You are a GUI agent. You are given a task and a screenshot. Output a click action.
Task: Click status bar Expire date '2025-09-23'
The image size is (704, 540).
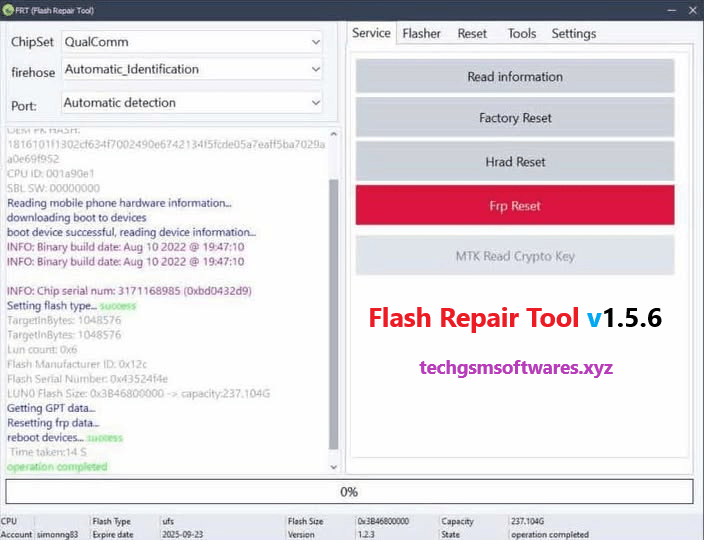(x=182, y=535)
